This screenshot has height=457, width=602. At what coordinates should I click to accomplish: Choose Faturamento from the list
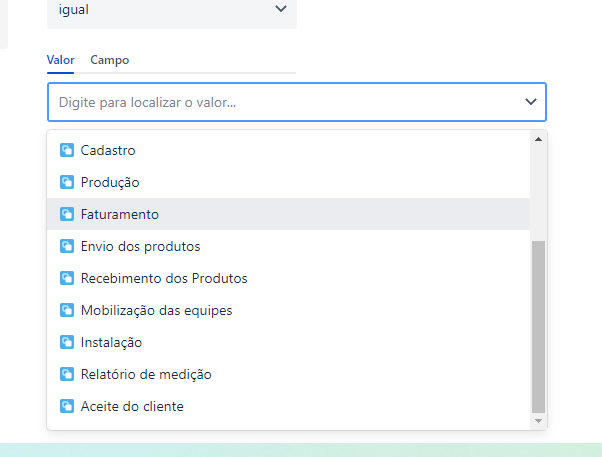point(120,214)
